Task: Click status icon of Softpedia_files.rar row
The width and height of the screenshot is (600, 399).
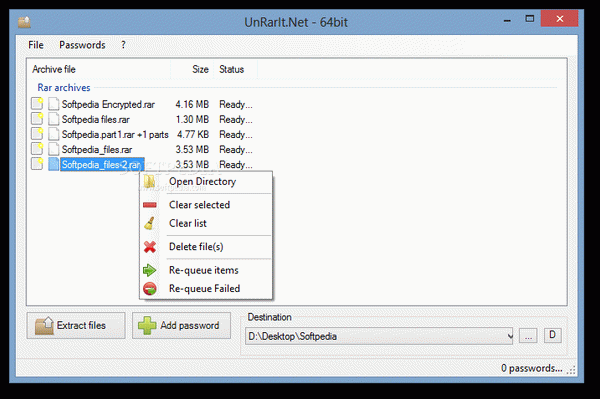Action: tap(37, 148)
